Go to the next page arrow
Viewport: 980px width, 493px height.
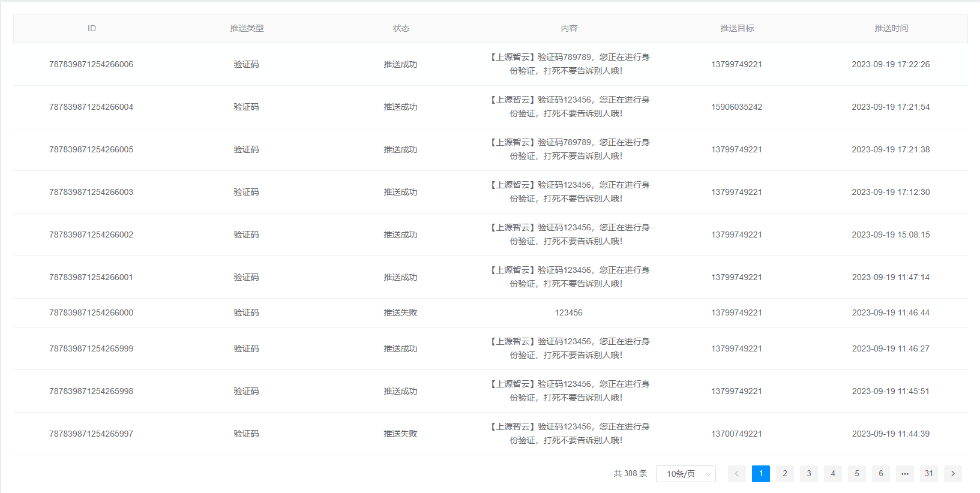point(952,474)
